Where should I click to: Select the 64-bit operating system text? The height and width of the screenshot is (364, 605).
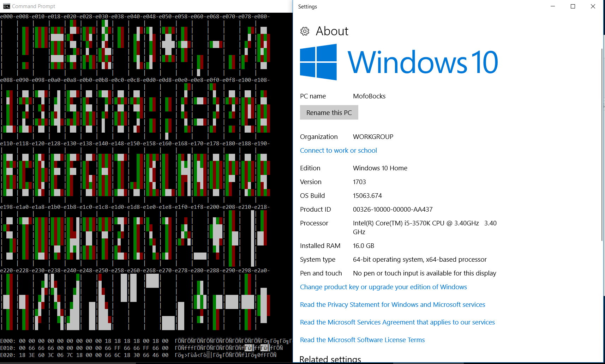pos(420,260)
